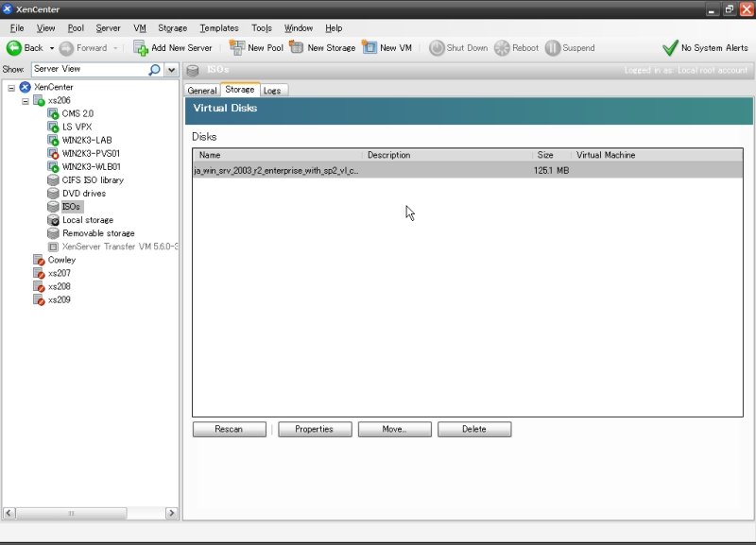Open the Tools menu
Image resolution: width=756 pixels, height=545 pixels.
(x=262, y=28)
